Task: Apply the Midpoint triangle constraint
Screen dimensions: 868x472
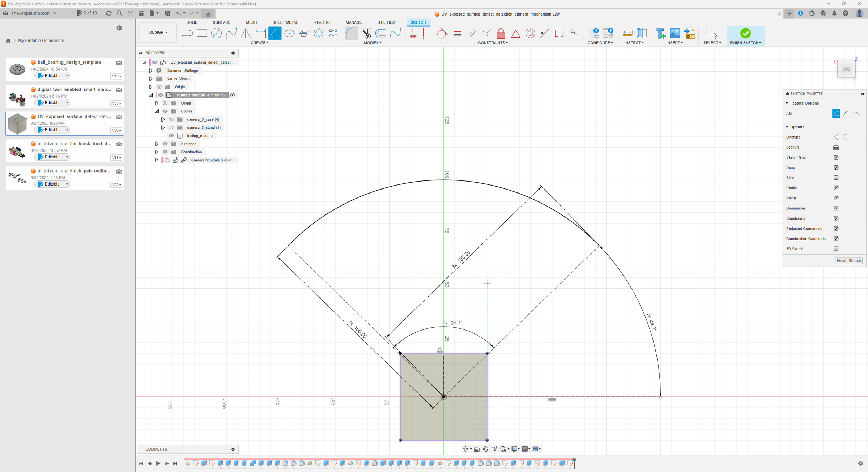Action: (x=516, y=34)
